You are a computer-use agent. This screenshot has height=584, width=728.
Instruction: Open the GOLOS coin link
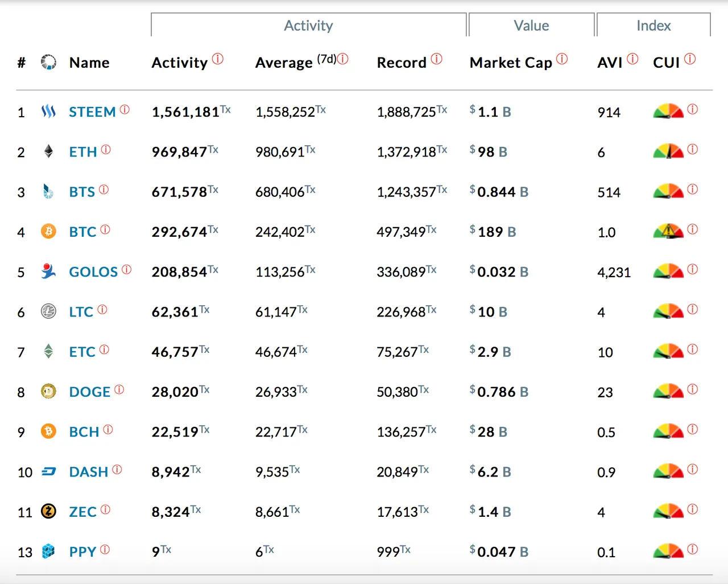click(93, 272)
